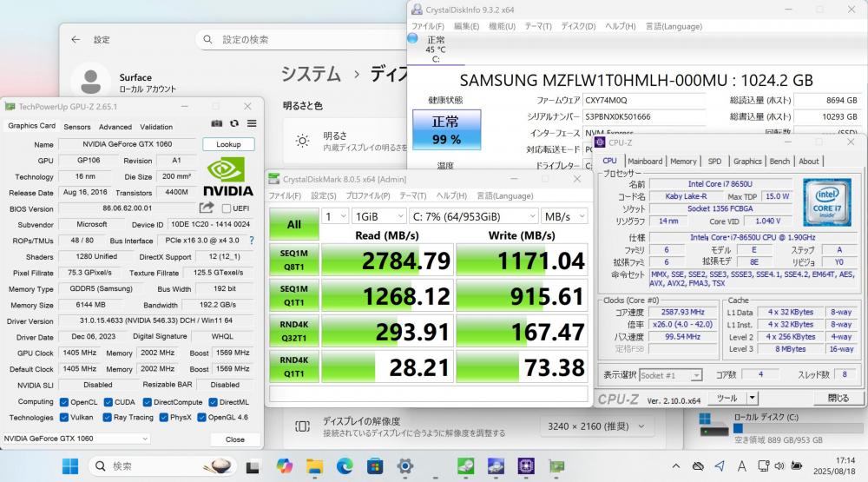Click the 設定の検索 search field
Screen dimensions: 868x482
click(x=302, y=39)
